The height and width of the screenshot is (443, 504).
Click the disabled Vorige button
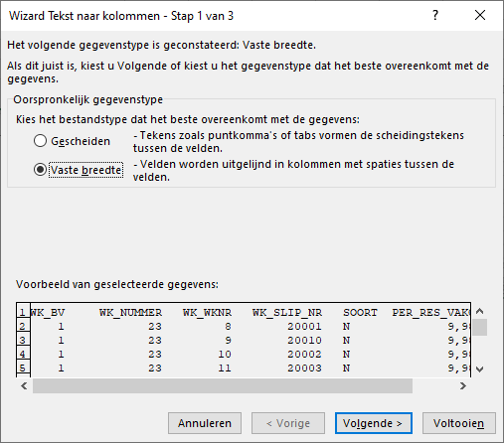288,423
